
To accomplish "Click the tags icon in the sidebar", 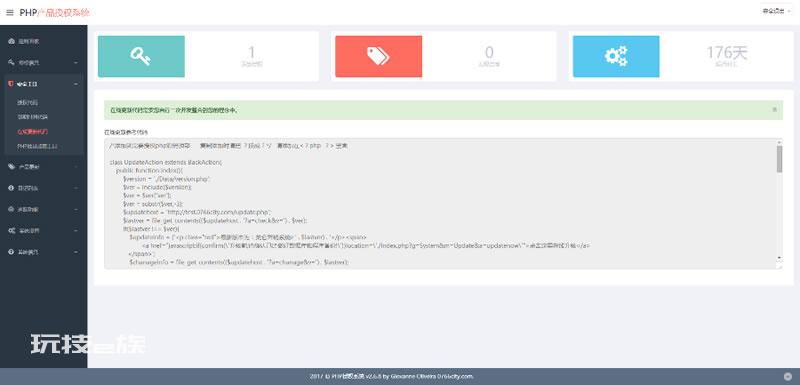I will tap(11, 166).
